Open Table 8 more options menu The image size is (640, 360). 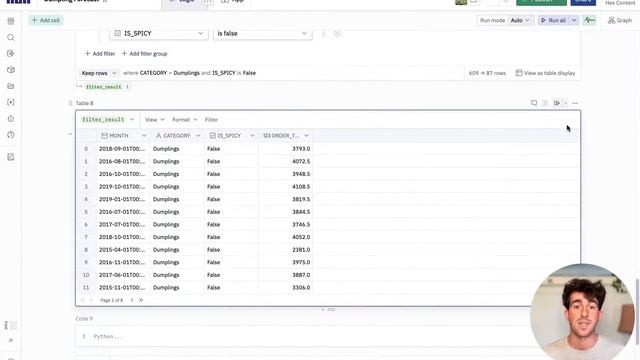click(575, 103)
